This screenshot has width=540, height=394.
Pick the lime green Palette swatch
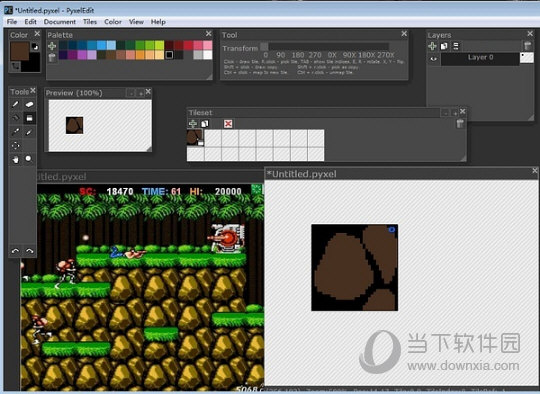coord(159,45)
